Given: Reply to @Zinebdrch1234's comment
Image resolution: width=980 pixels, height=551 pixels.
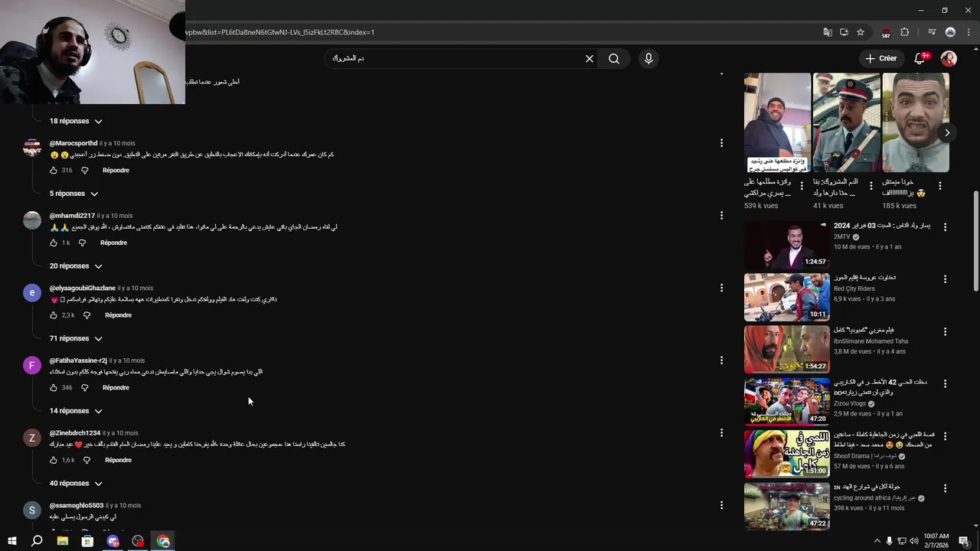Looking at the screenshot, I should [118, 460].
